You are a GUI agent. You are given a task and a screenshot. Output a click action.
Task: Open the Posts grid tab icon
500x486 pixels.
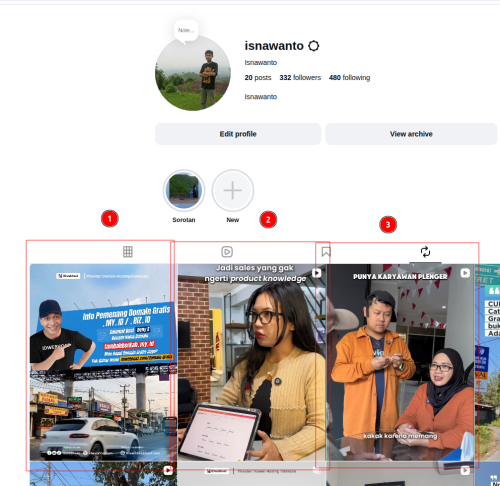(x=128, y=252)
